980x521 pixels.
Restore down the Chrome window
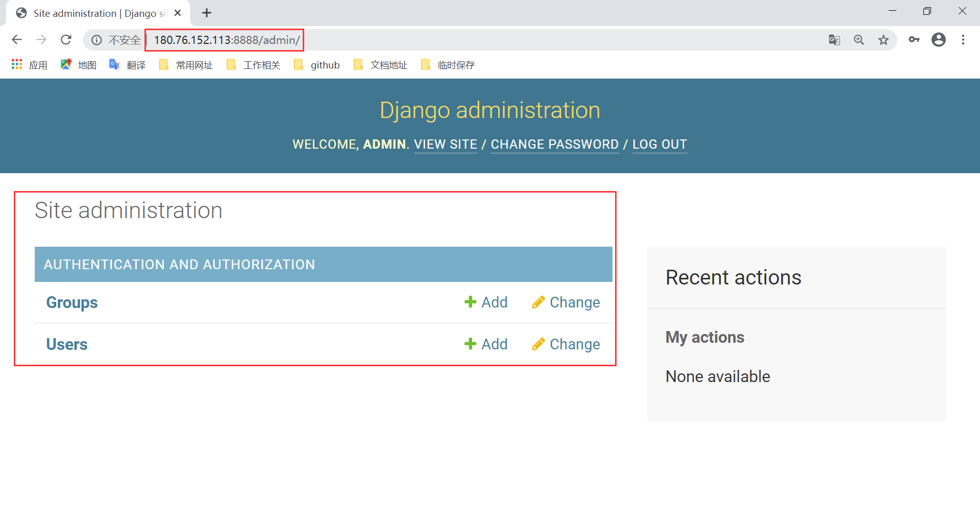tap(927, 11)
